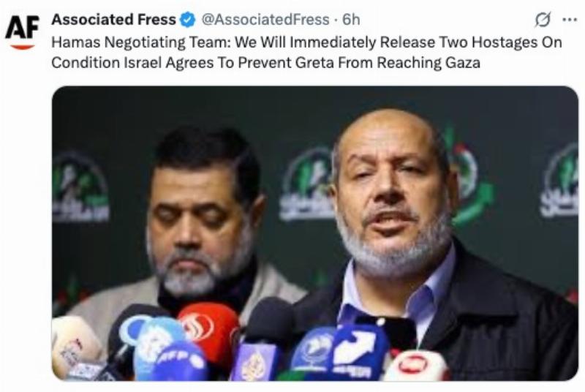The width and height of the screenshot is (585, 392).
Task: Click the AF profile avatar
Action: click(x=22, y=31)
